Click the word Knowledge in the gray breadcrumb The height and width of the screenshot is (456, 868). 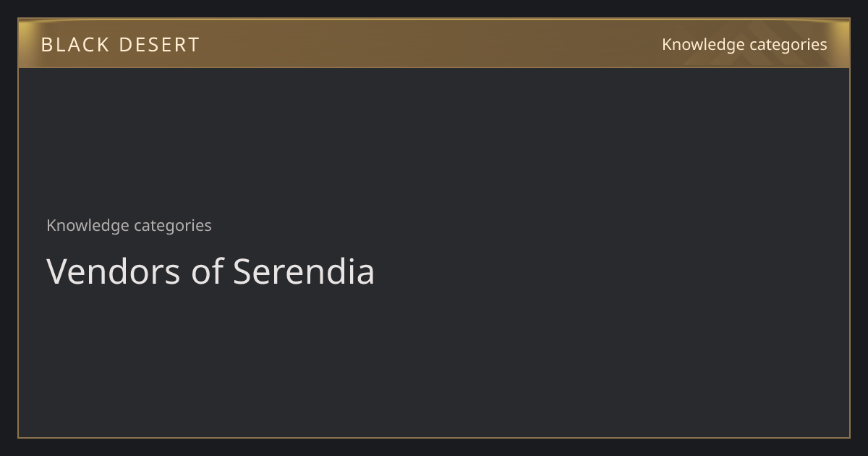88,226
